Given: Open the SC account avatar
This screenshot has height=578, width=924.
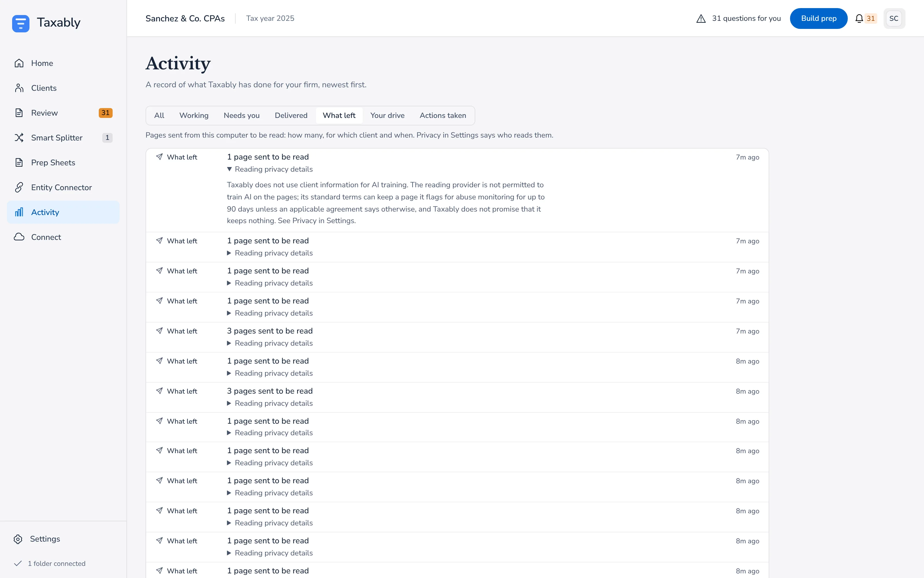Looking at the screenshot, I should [894, 18].
